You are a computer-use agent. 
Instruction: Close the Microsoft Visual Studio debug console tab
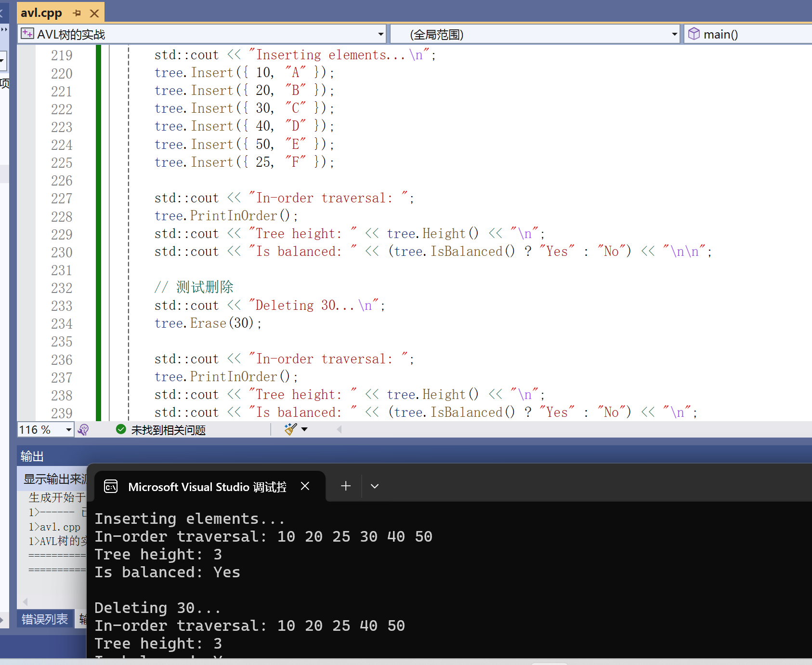click(x=305, y=486)
